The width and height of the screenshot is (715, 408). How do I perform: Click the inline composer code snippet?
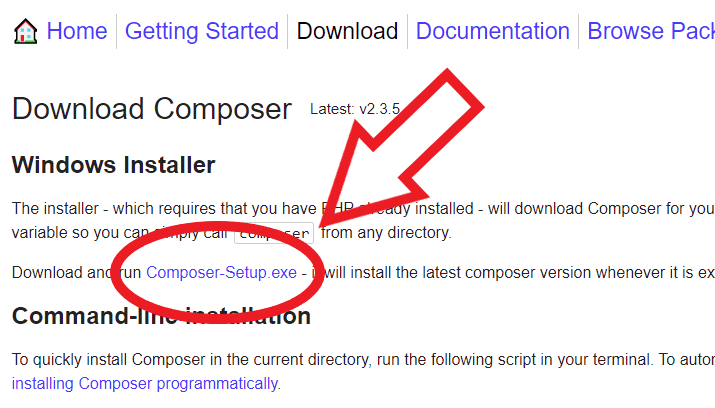pyautogui.click(x=274, y=234)
